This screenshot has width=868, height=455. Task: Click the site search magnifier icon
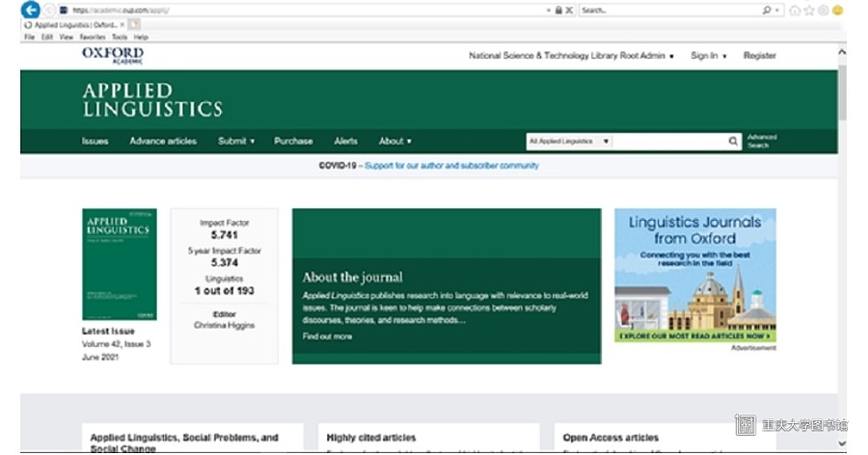733,141
